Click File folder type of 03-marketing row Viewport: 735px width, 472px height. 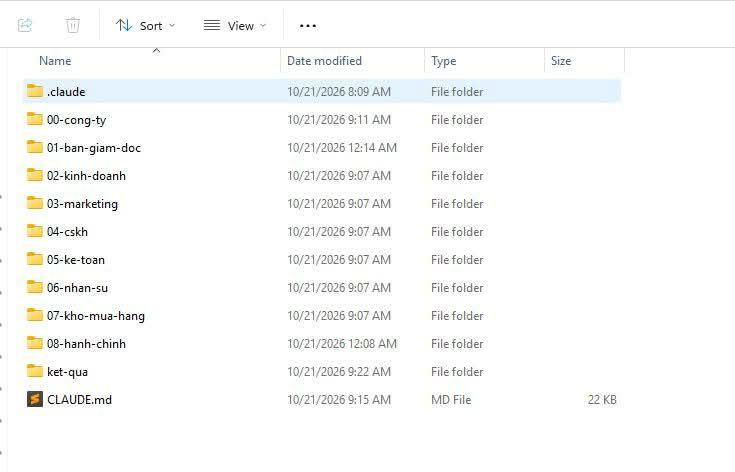pyautogui.click(x=457, y=204)
